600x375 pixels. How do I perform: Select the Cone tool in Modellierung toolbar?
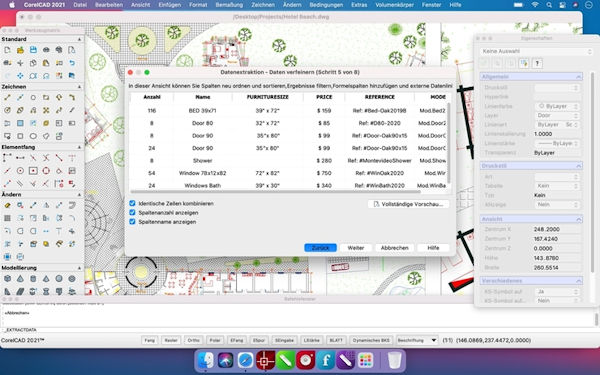[20, 279]
